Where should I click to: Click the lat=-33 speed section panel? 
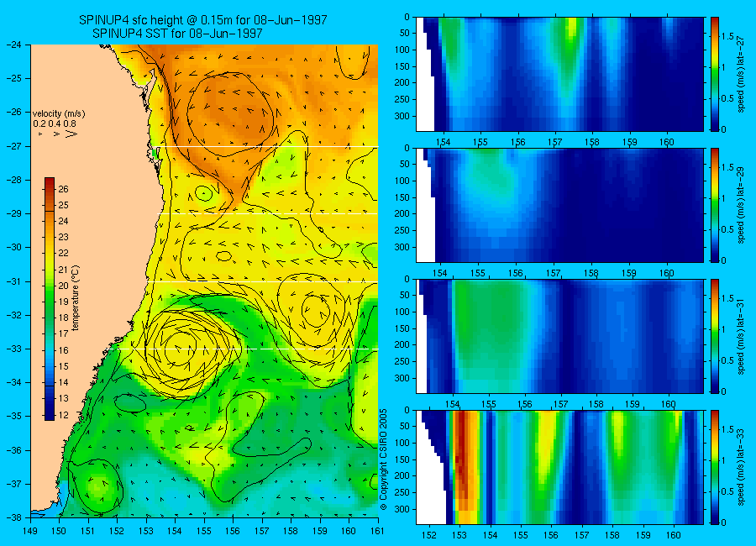pyautogui.click(x=559, y=467)
